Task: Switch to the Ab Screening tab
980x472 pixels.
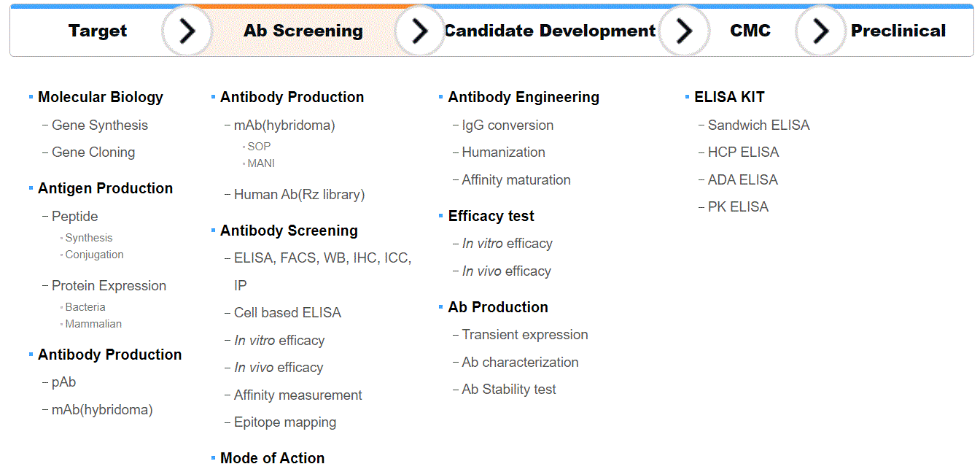Action: point(303,31)
